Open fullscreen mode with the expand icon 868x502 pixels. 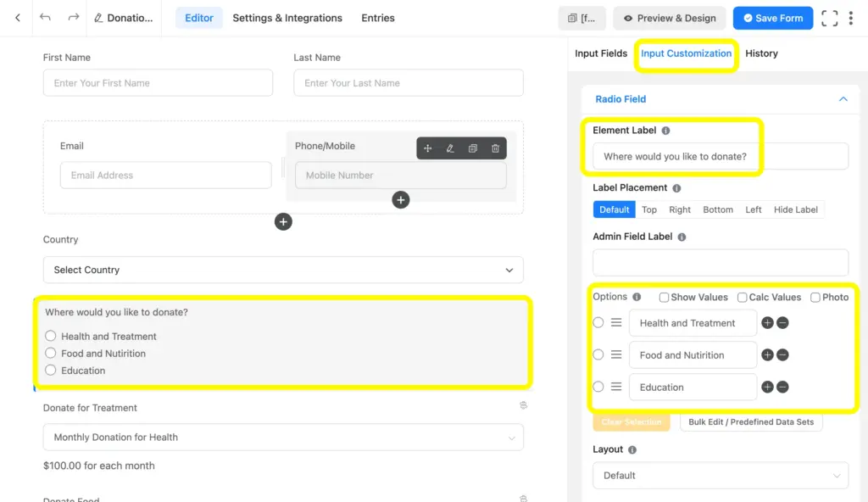[829, 17]
